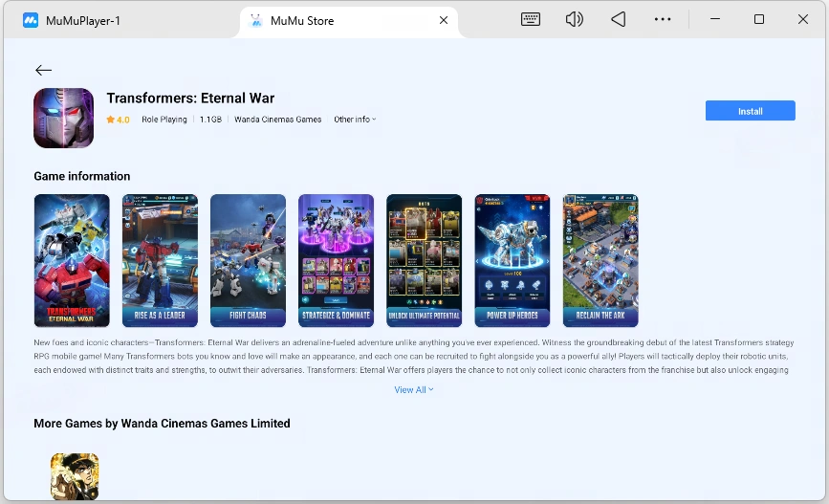
Task: Click the game description paragraph
Action: coord(413,356)
